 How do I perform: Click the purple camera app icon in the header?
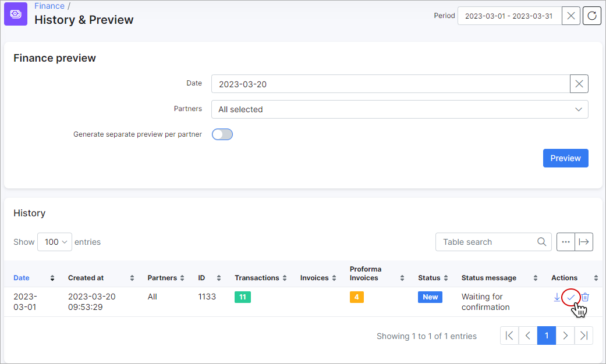[15, 13]
